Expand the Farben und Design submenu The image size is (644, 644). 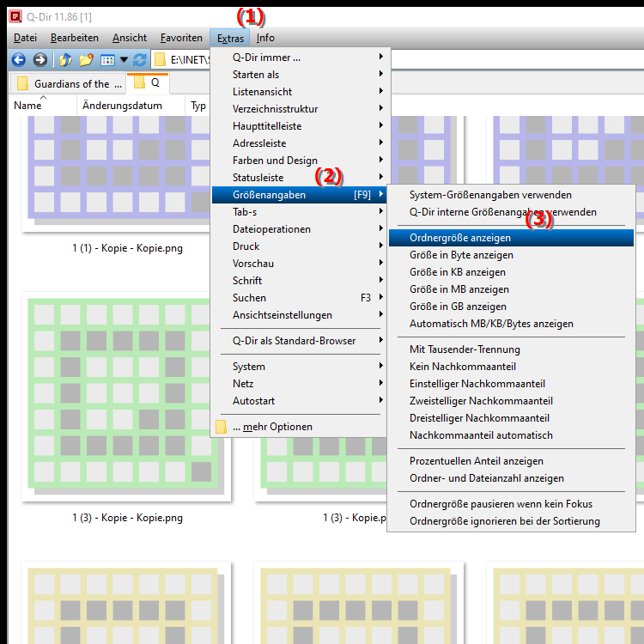tap(299, 161)
